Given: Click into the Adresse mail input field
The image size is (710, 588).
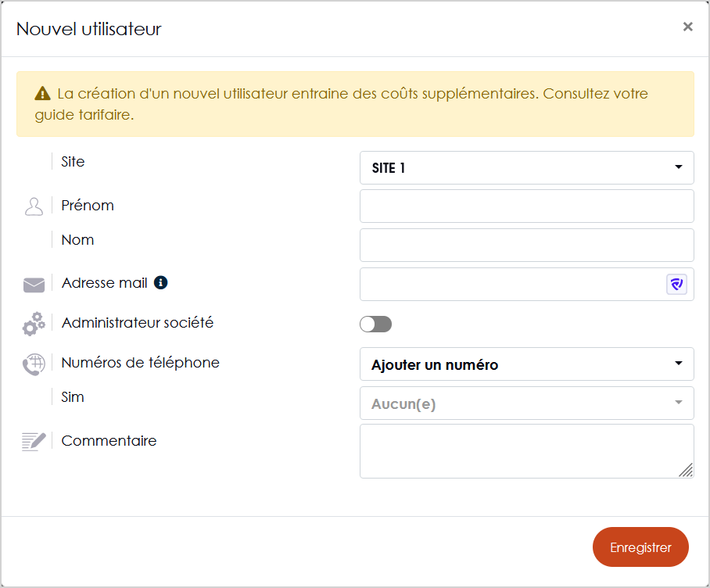Looking at the screenshot, I should coord(511,284).
